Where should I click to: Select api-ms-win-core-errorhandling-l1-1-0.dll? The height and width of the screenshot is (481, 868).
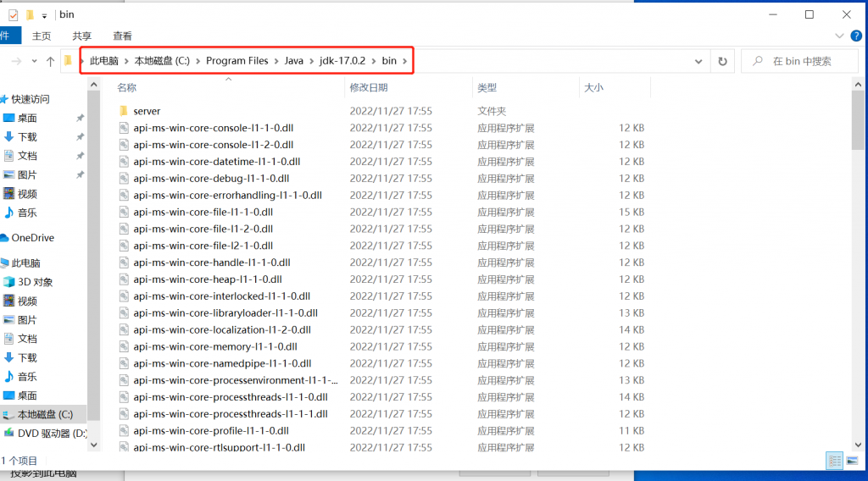point(227,195)
